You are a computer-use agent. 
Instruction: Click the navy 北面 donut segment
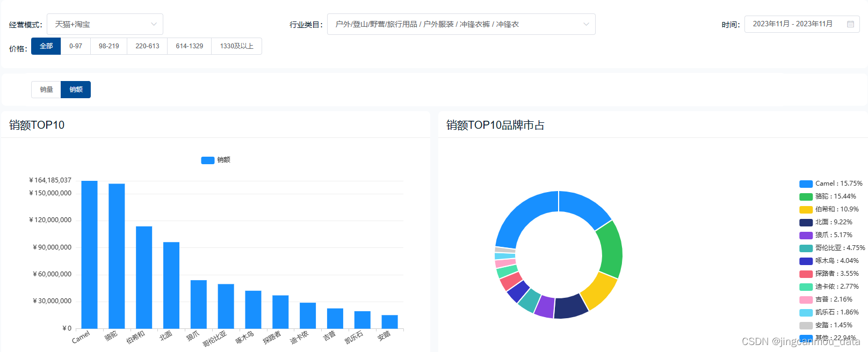[x=570, y=307]
